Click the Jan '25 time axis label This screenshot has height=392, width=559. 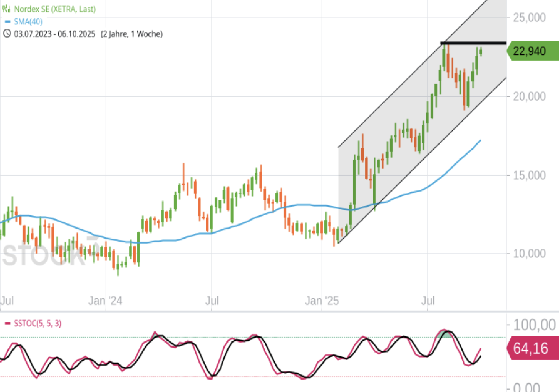pos(322,301)
